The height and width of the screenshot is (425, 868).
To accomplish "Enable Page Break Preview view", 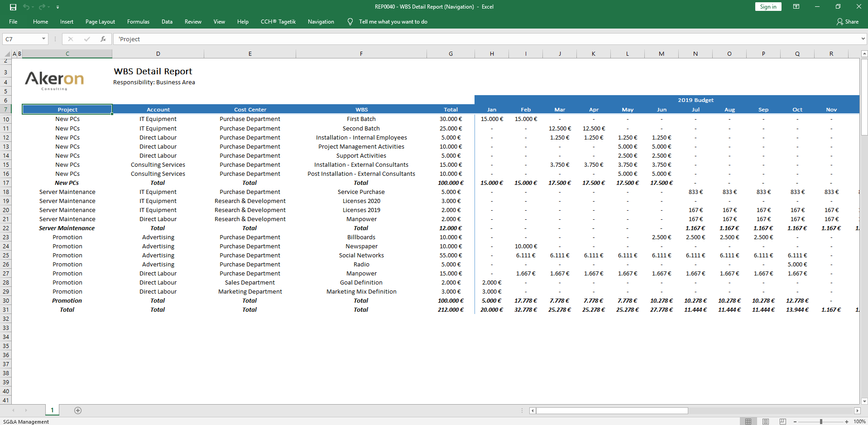I will point(783,421).
